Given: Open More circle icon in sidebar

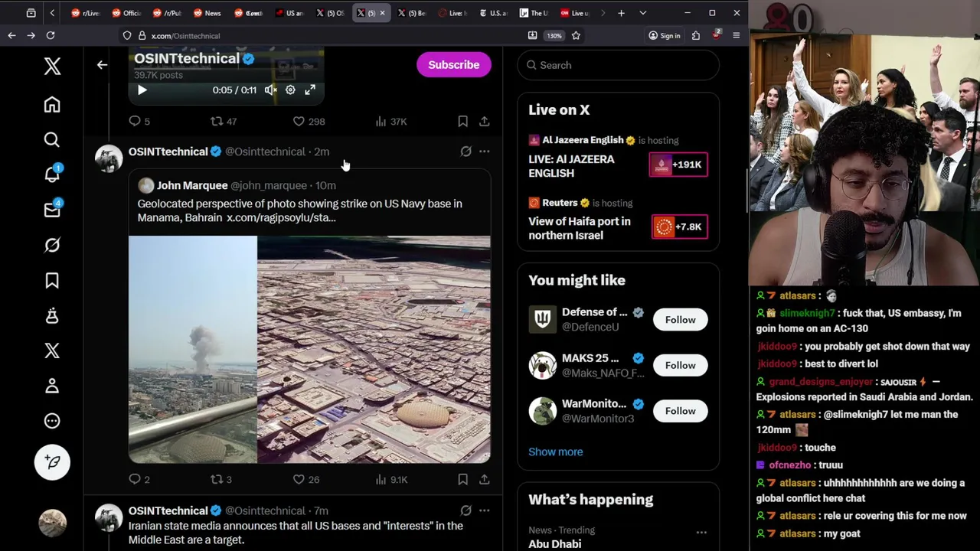Looking at the screenshot, I should tap(52, 421).
